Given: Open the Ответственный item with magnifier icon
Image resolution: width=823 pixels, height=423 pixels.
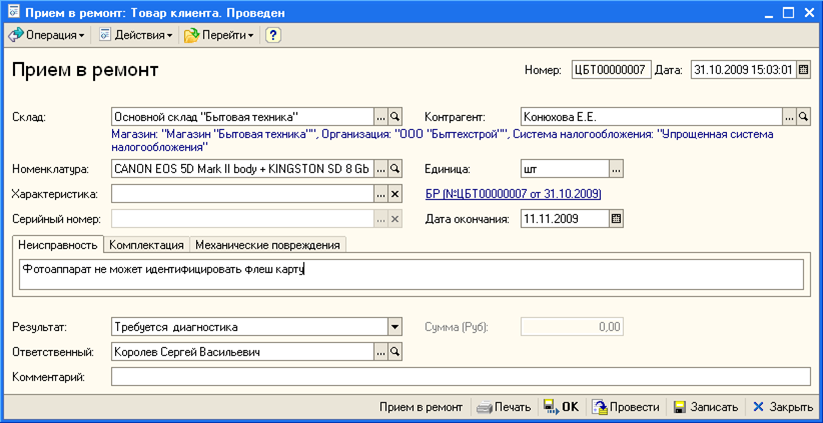Looking at the screenshot, I should [395, 352].
